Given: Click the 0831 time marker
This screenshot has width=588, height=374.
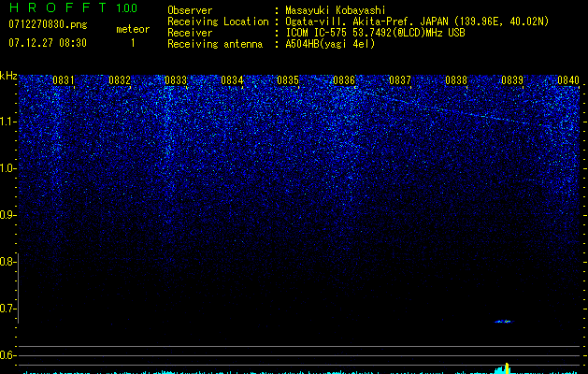Looking at the screenshot, I should pos(64,80).
